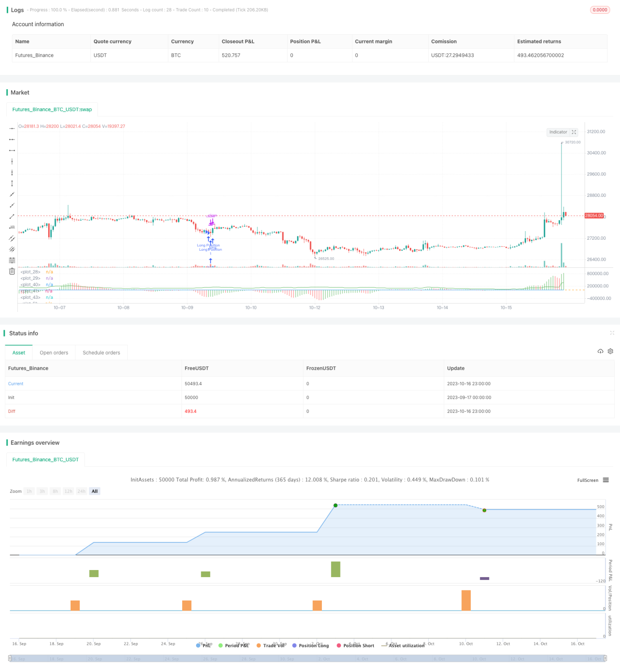Set chart zoom range to All
620x672 pixels.
pos(94,491)
